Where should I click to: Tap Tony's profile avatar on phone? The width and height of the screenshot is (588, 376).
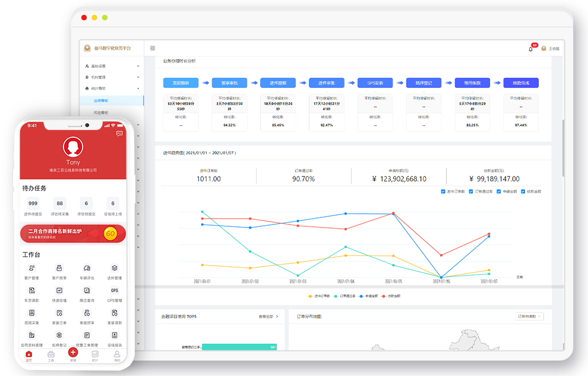click(73, 147)
